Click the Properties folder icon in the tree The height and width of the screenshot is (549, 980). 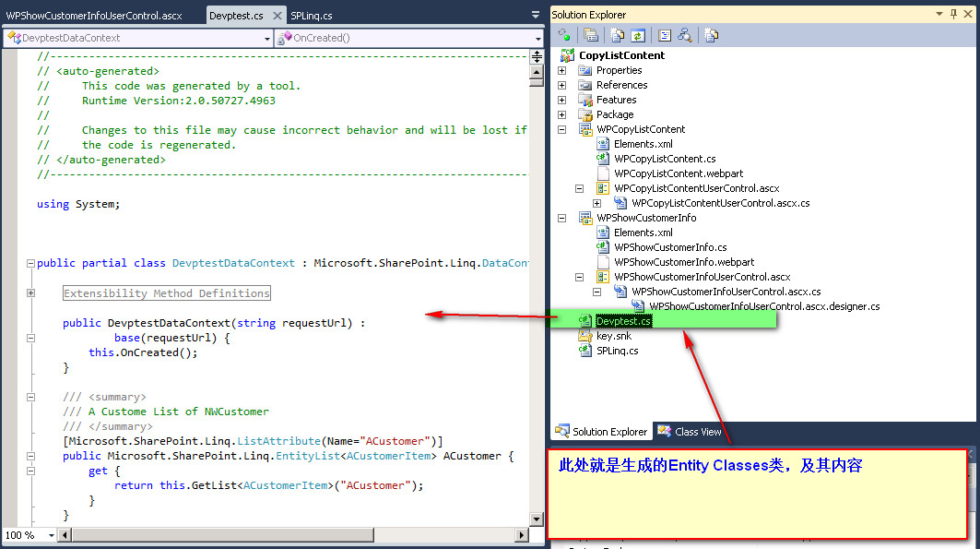click(585, 70)
